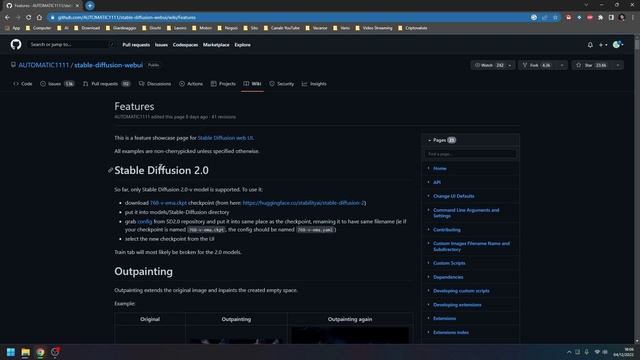Click the browser forward arrow

tap(18, 18)
